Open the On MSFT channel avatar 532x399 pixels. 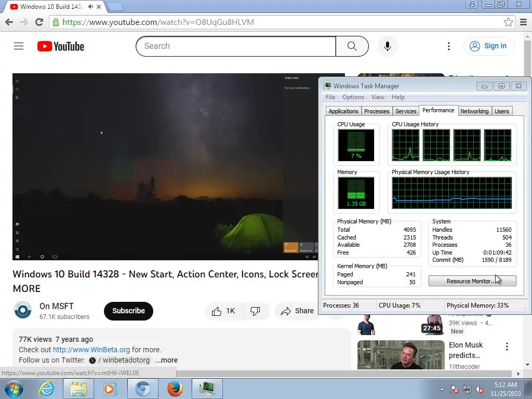(23, 310)
